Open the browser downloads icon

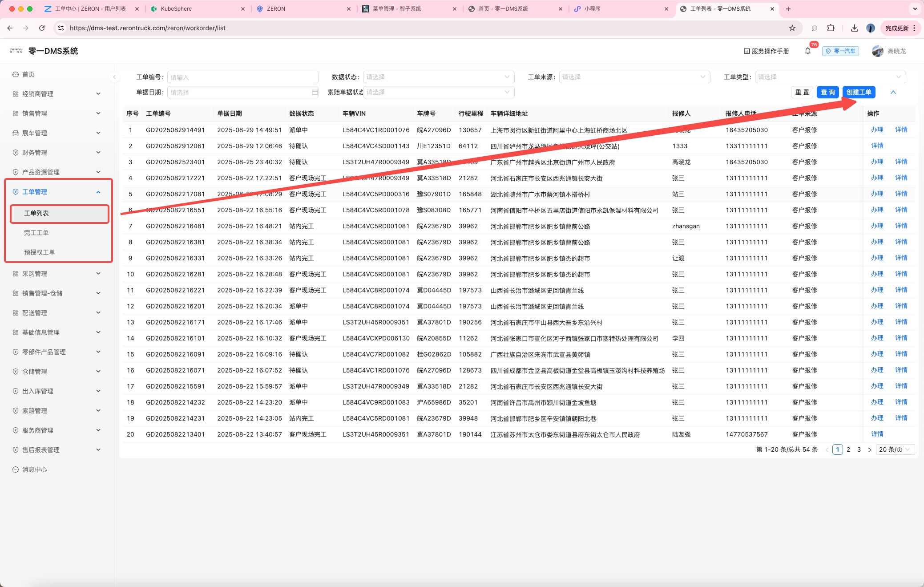coord(854,28)
